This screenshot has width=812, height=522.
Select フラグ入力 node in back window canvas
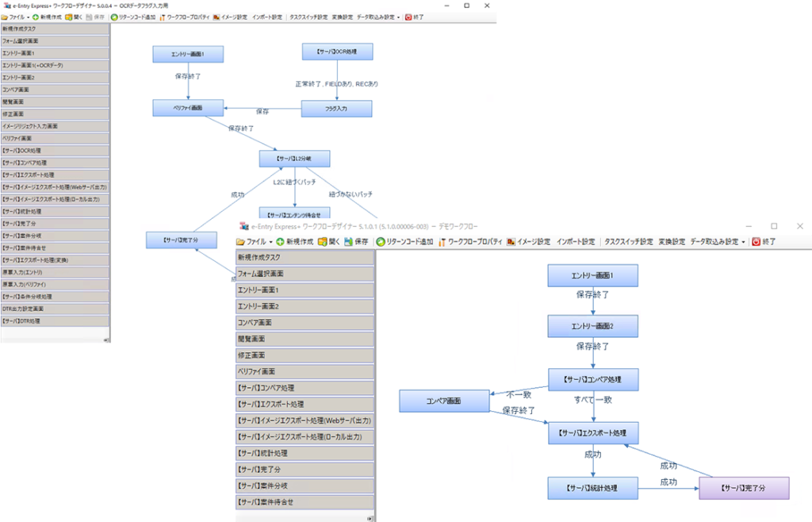coord(337,108)
